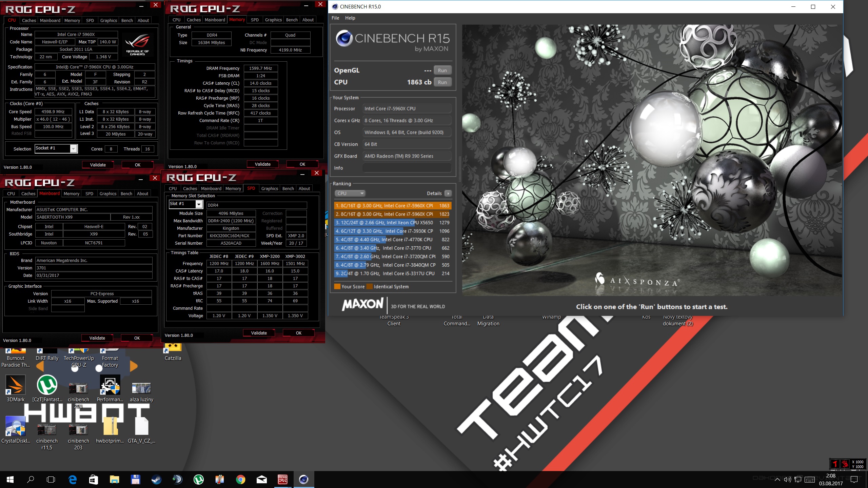Open the CPU ranking dropdown in Cinebench
Image resolution: width=868 pixels, height=488 pixels.
tap(350, 193)
